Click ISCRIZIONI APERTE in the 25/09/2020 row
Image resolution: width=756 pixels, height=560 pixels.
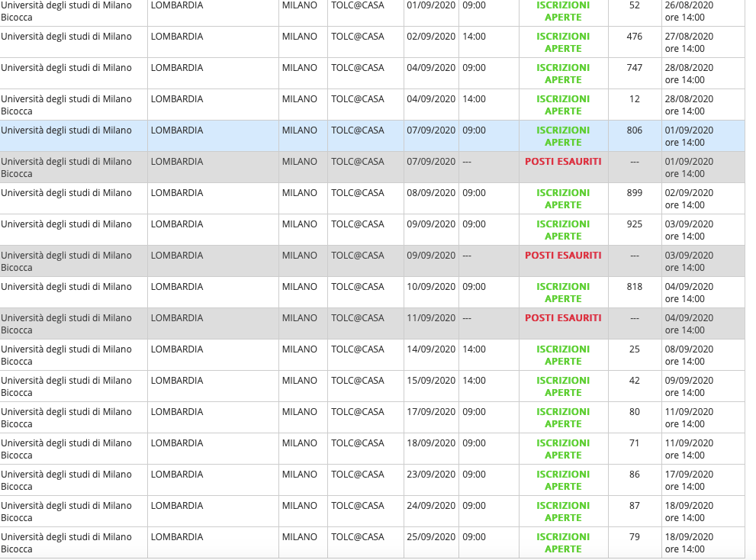tap(563, 543)
